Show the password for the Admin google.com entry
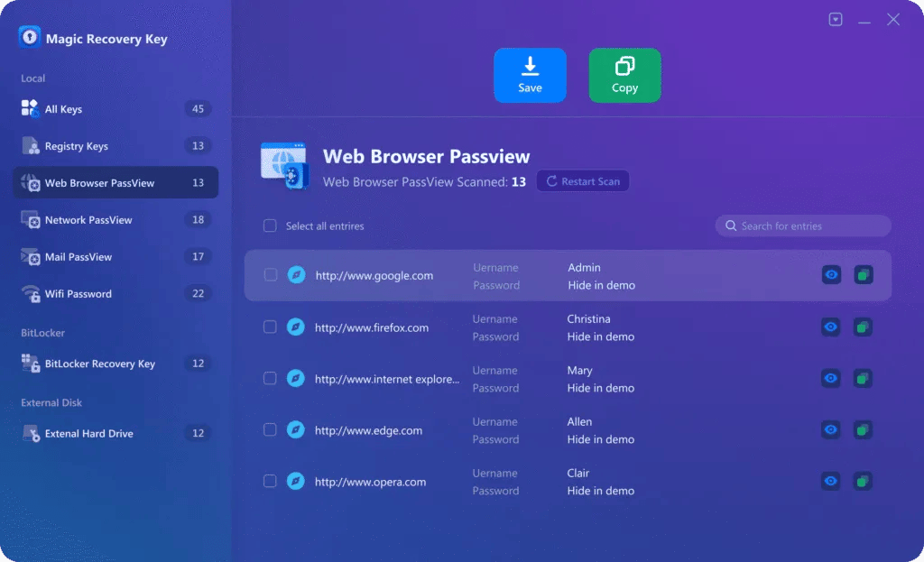 pyautogui.click(x=831, y=275)
